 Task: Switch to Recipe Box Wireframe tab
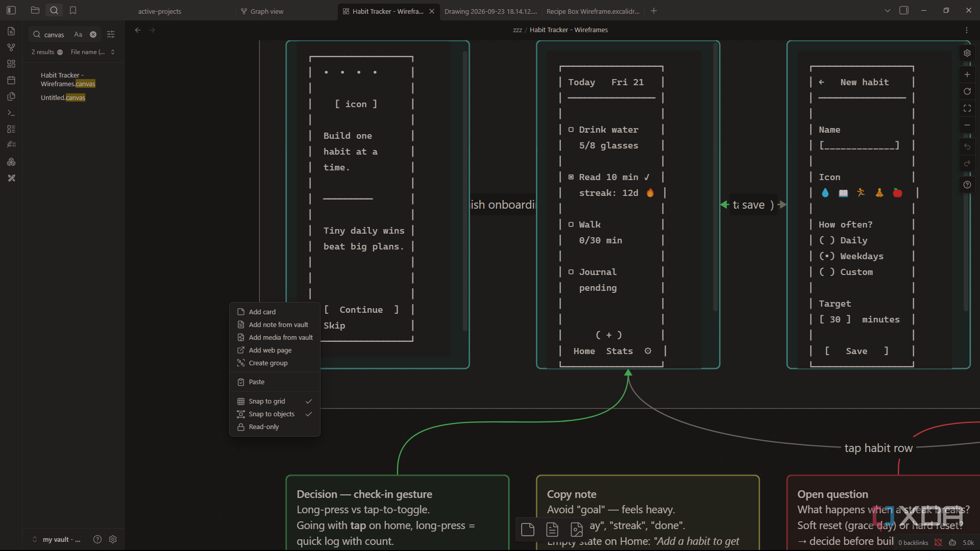tap(593, 11)
